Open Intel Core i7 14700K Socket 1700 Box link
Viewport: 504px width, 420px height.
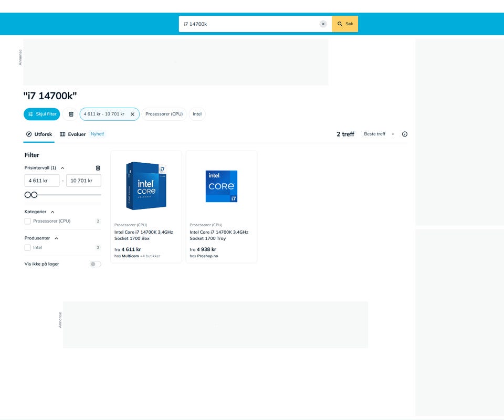click(144, 235)
